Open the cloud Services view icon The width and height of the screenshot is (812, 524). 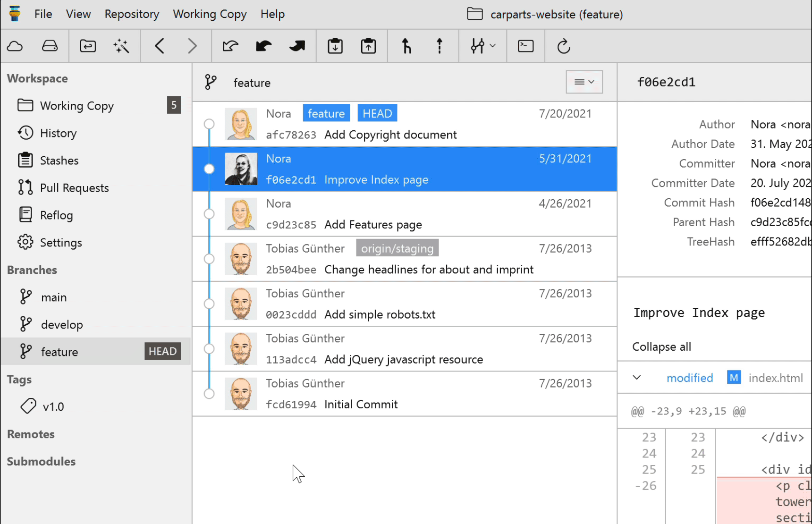point(15,46)
